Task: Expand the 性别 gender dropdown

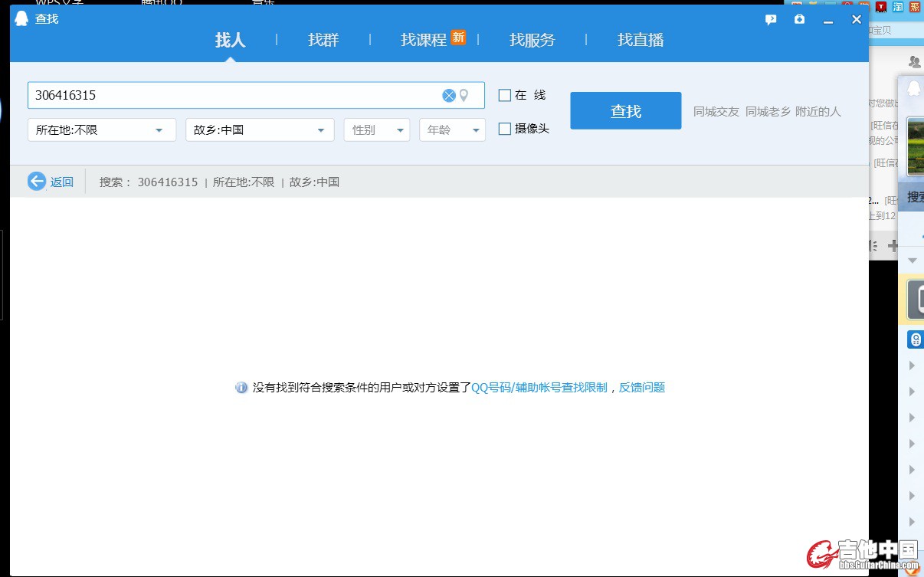Action: (x=376, y=130)
